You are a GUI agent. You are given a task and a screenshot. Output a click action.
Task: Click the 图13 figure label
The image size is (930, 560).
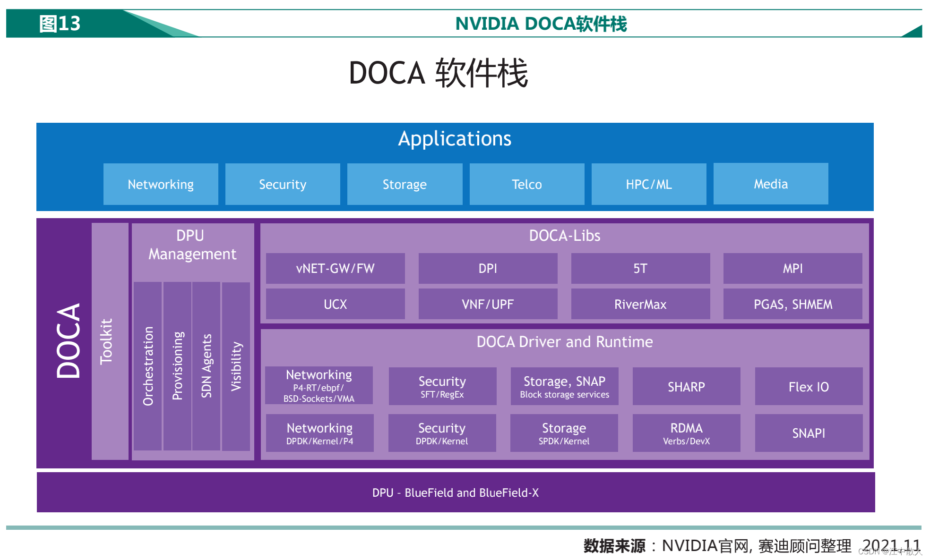click(60, 24)
